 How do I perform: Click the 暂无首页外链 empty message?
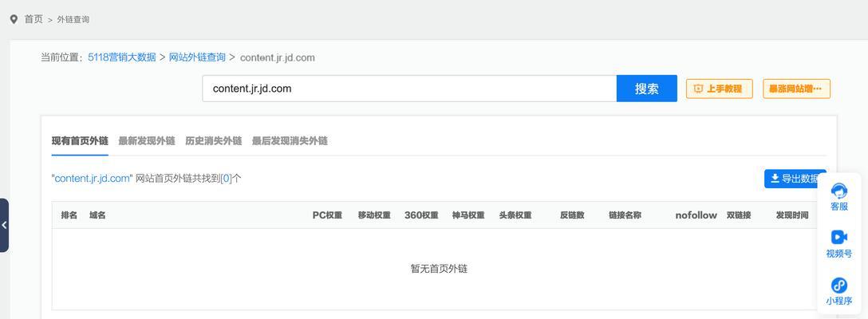click(439, 269)
